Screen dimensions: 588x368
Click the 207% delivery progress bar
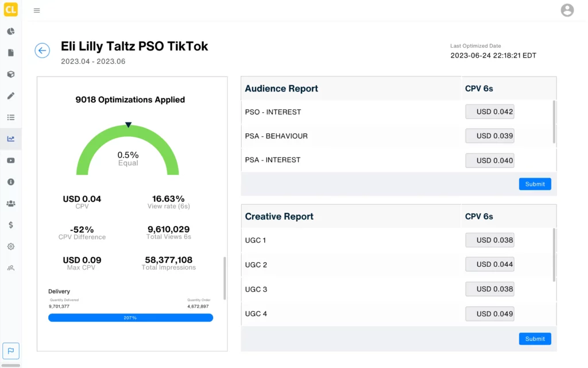130,317
